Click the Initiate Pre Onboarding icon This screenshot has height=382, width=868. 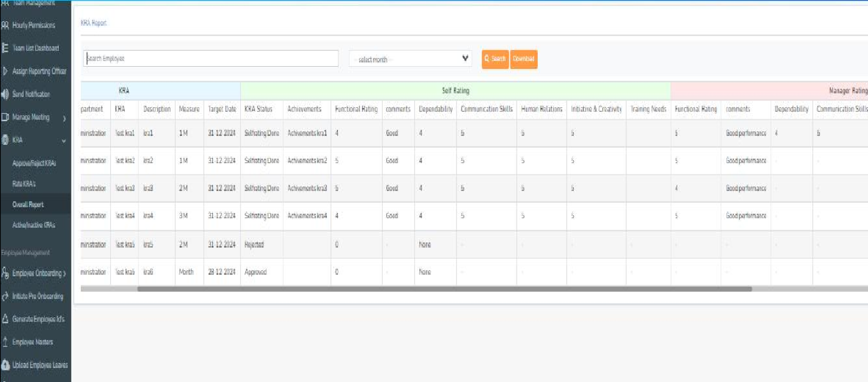click(x=5, y=296)
